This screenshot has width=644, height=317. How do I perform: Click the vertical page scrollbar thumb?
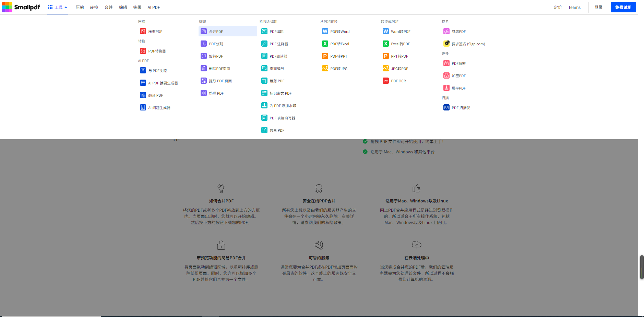(642, 267)
